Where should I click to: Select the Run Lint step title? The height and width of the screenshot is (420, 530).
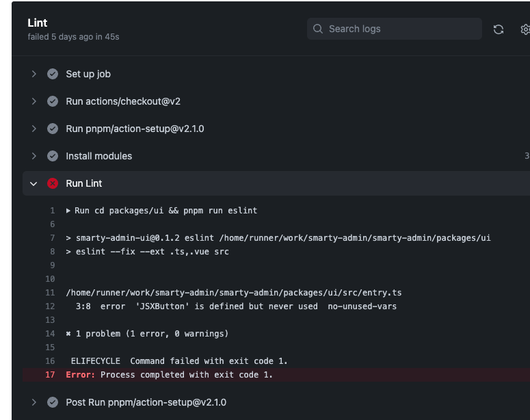point(84,183)
